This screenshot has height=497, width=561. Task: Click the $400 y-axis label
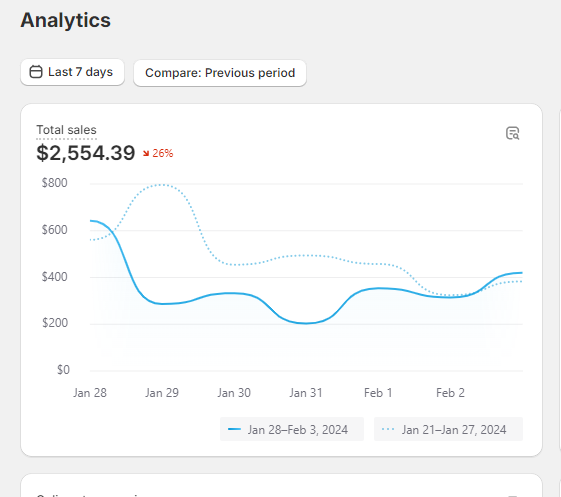[54, 277]
